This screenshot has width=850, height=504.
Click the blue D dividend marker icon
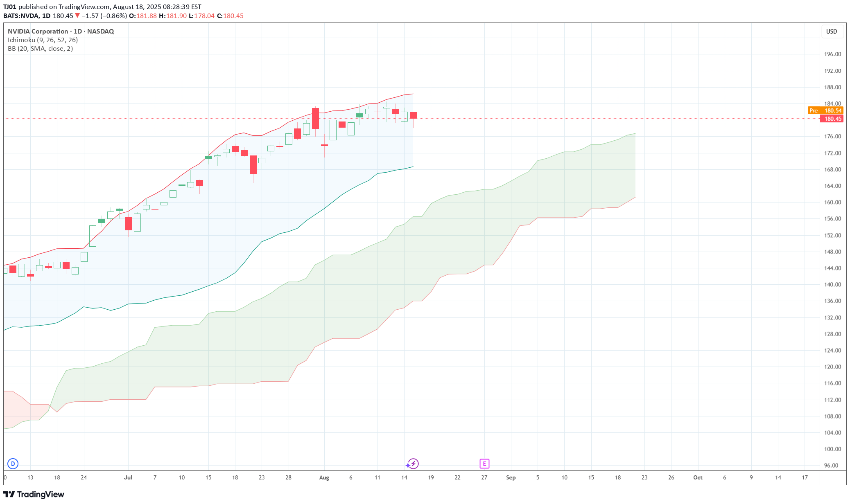point(13,464)
